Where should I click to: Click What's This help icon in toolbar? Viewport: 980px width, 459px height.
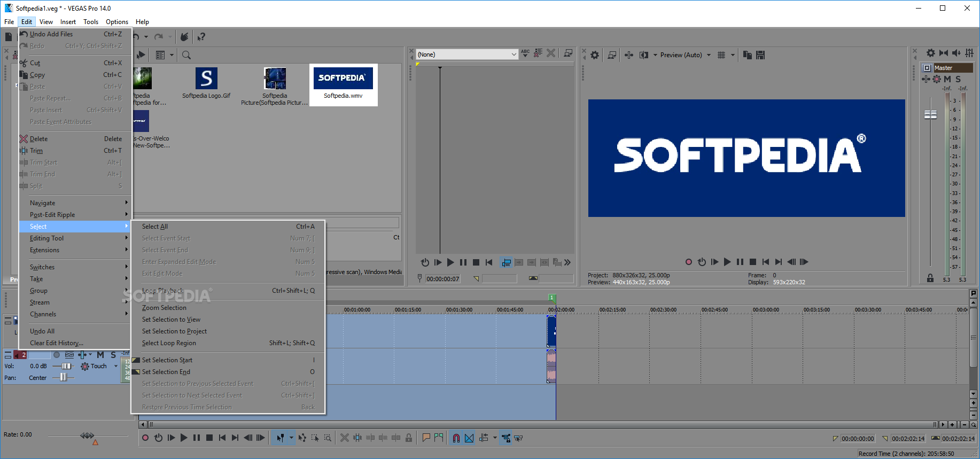tap(201, 37)
